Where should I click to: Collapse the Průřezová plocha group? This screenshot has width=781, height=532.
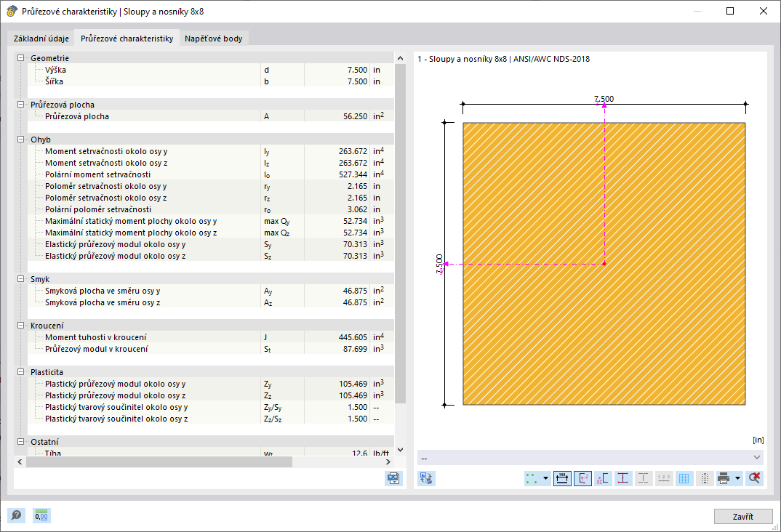21,105
